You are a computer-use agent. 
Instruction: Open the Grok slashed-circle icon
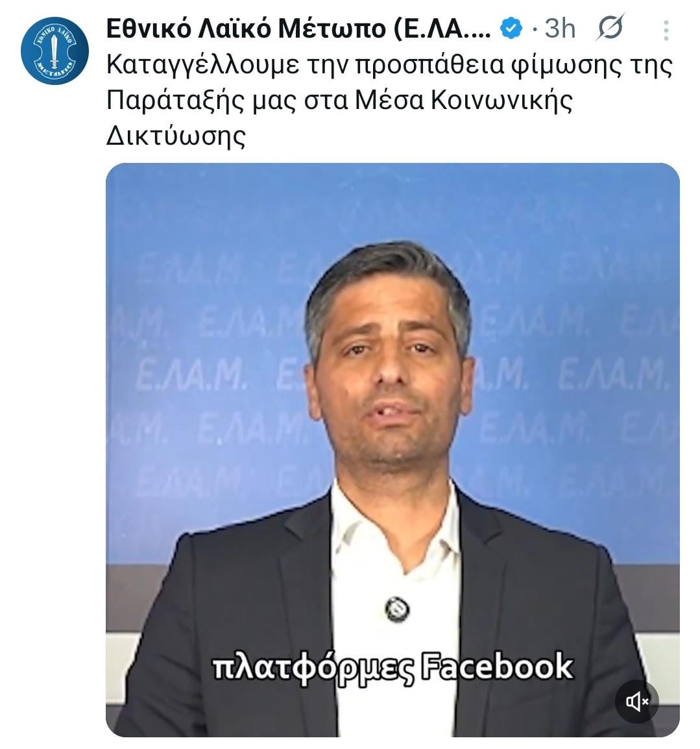[610, 28]
